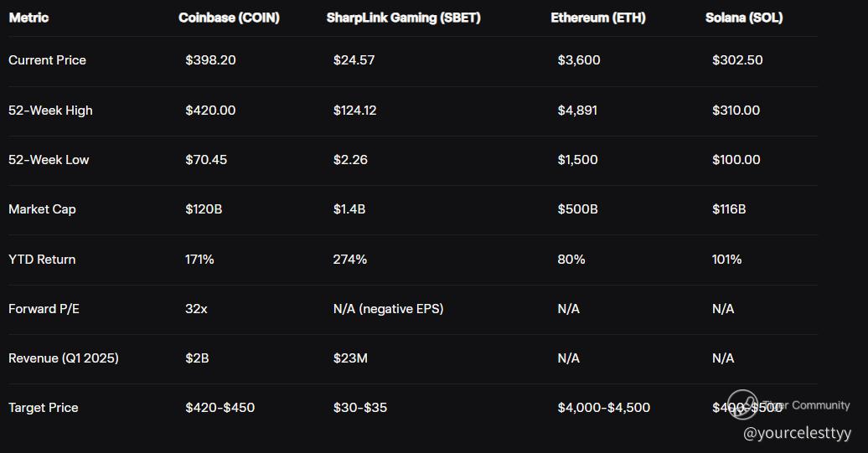Click the @yourcelesttyy handle text
The height and width of the screenshot is (453, 868).
coord(797,433)
